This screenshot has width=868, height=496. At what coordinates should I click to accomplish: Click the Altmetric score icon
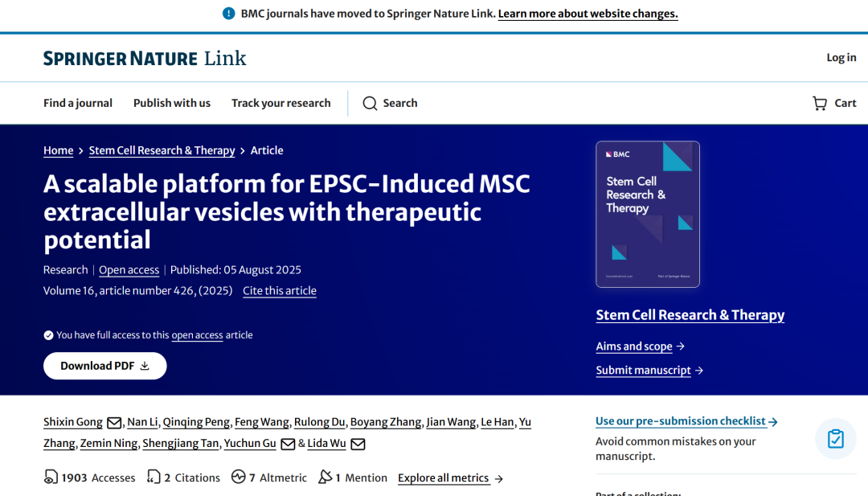pos(238,478)
